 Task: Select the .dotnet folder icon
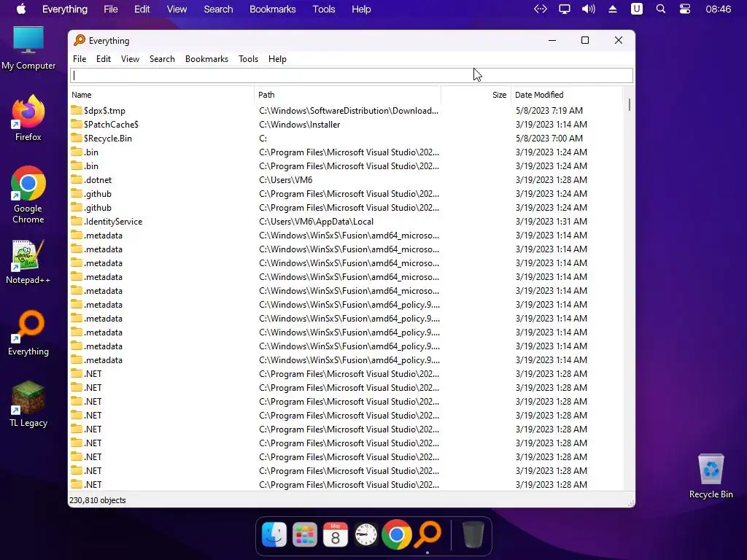(76, 179)
